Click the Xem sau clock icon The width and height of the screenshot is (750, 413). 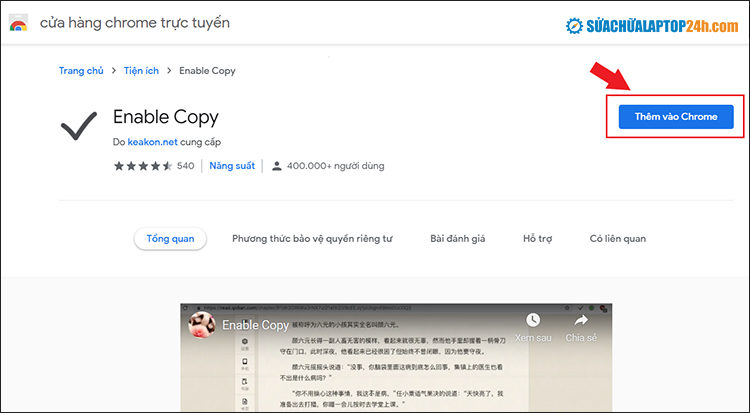[x=533, y=320]
